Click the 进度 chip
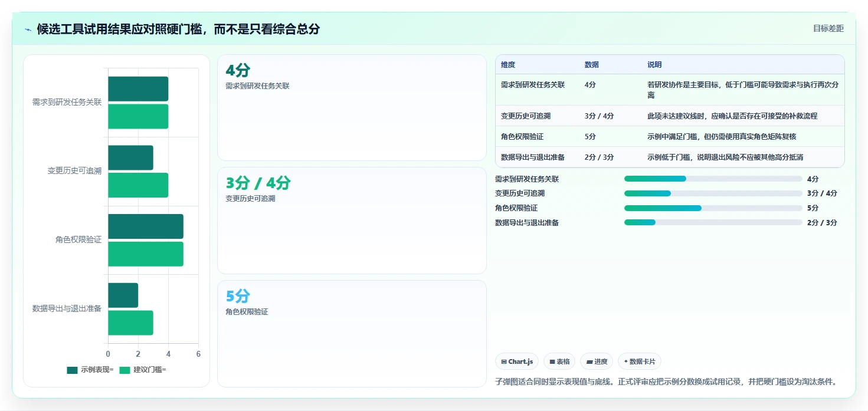Screen dimensions: 868x411 click(597, 361)
